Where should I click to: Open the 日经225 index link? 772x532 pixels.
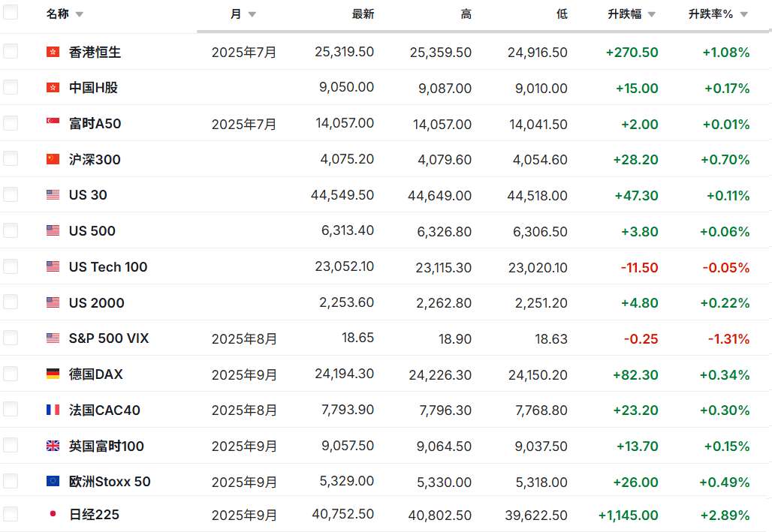[94, 514]
